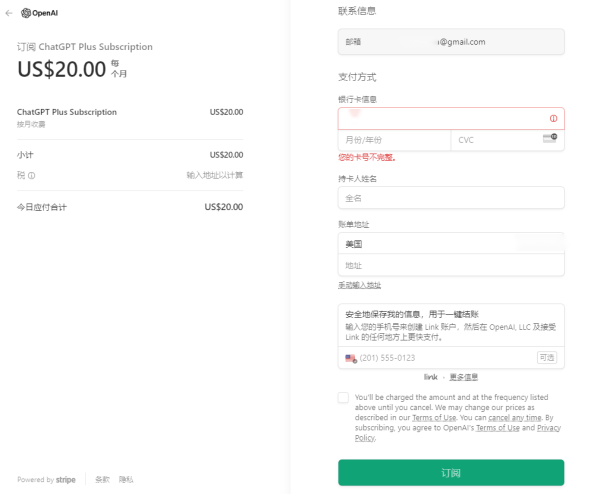Viewport: 600px width, 494px height.
Task: Focus the 月份/年份 expiry field
Action: pyautogui.click(x=394, y=140)
